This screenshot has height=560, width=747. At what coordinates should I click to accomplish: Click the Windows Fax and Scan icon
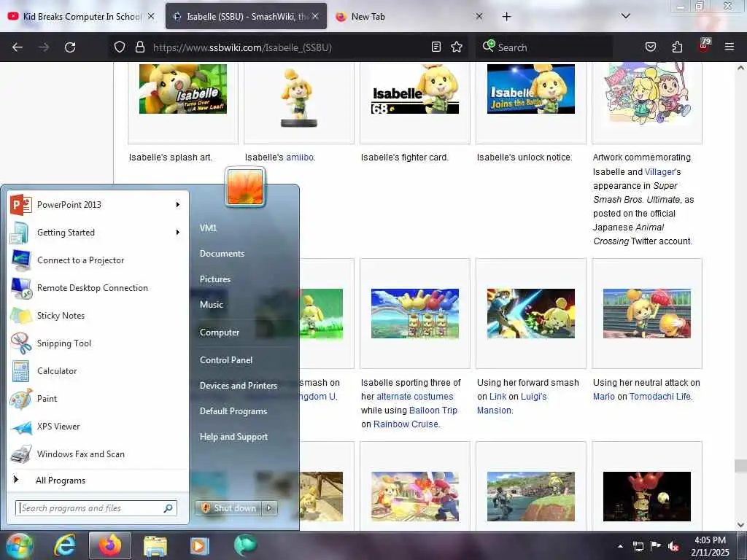point(21,454)
